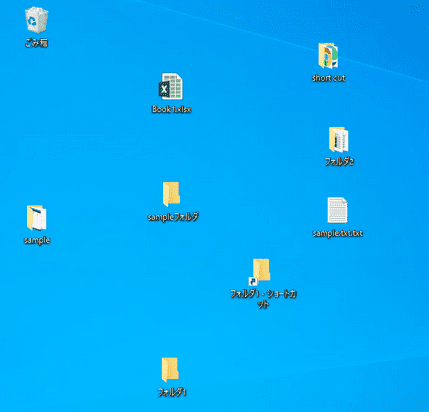Select the フォルダ2 folder icon
This screenshot has height=412, width=429.
point(339,140)
